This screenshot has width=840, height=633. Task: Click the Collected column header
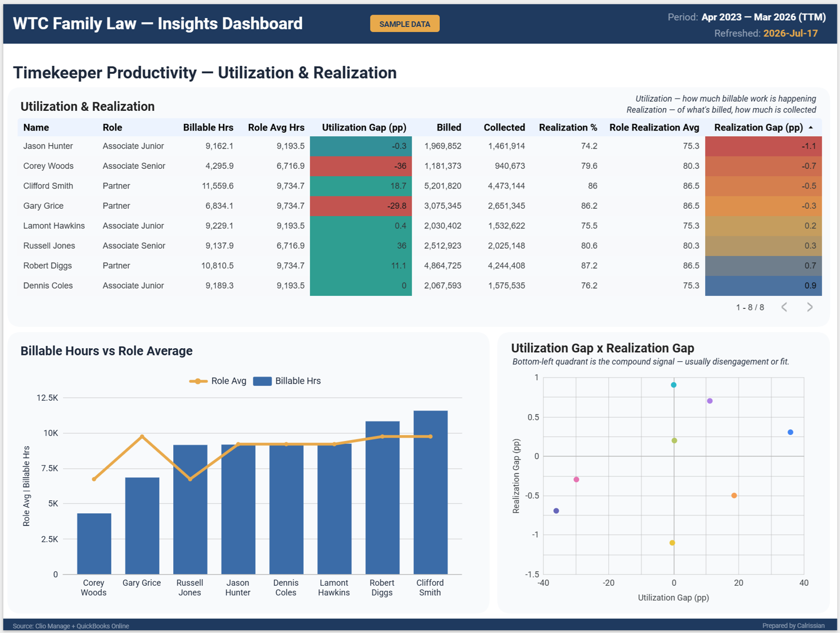coord(504,128)
